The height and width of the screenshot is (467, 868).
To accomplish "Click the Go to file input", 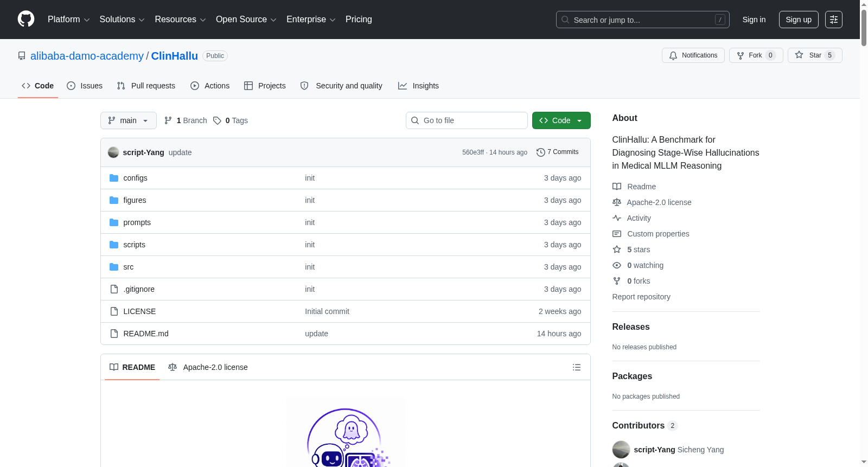I will point(467,120).
